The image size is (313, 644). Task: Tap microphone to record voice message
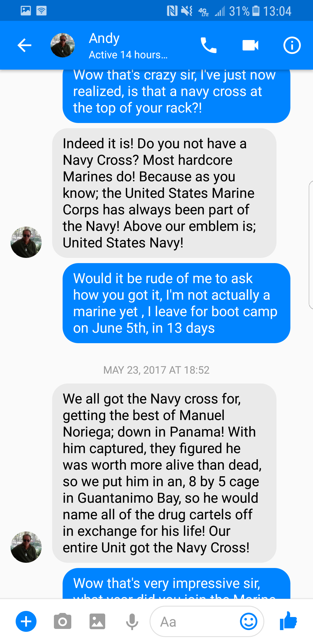point(132,622)
